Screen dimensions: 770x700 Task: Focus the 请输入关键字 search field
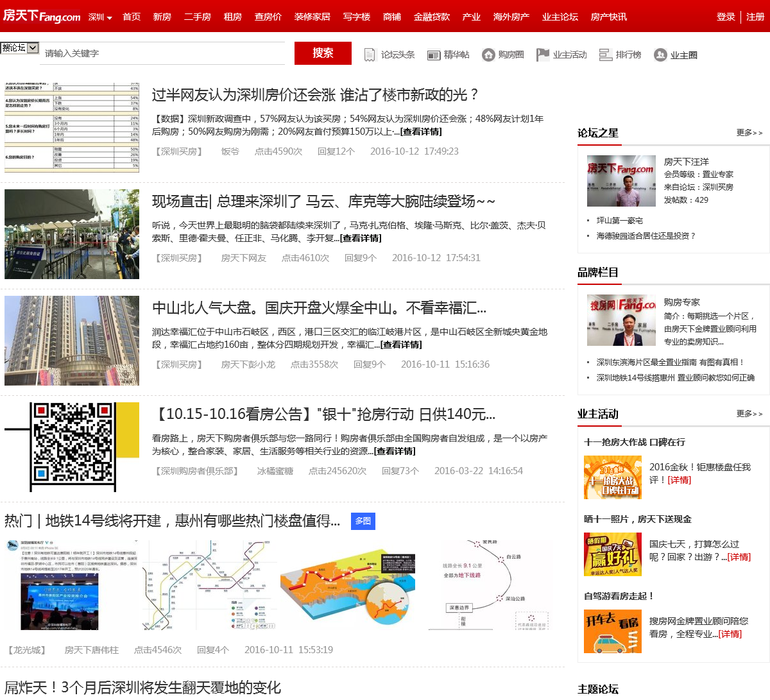163,53
